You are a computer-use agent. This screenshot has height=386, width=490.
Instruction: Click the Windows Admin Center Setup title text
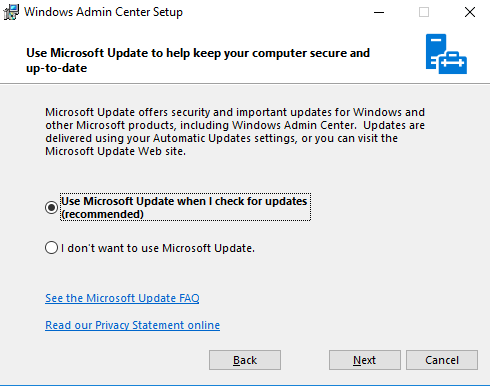103,12
